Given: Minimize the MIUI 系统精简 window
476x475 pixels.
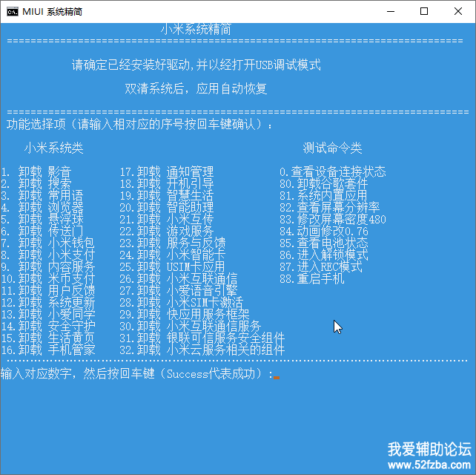Looking at the screenshot, I should [391, 12].
